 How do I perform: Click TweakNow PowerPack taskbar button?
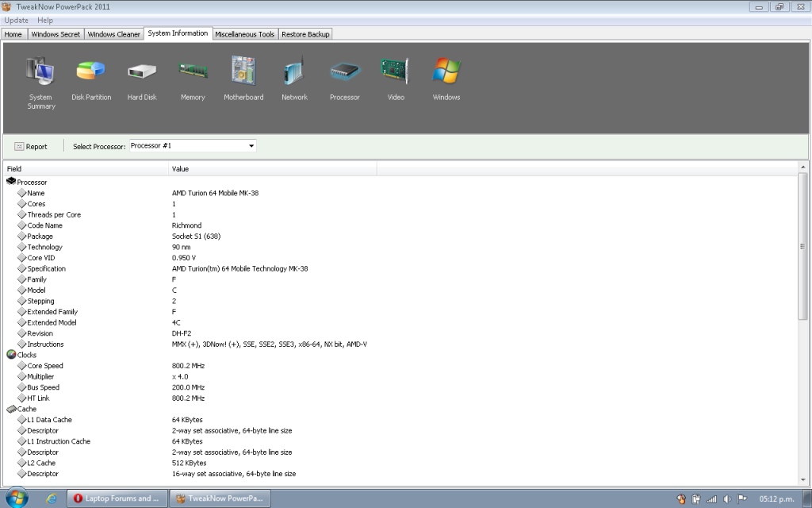pyautogui.click(x=220, y=498)
